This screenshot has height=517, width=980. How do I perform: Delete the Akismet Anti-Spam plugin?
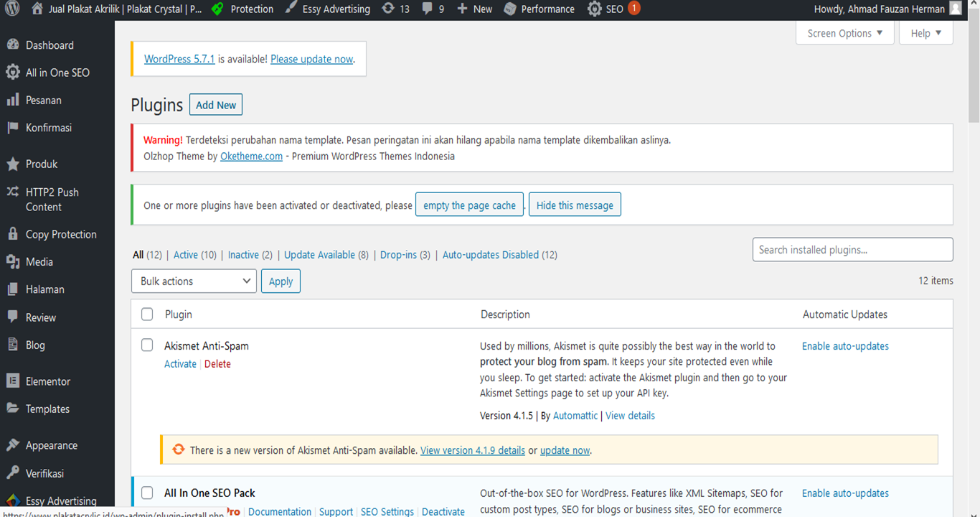point(217,364)
